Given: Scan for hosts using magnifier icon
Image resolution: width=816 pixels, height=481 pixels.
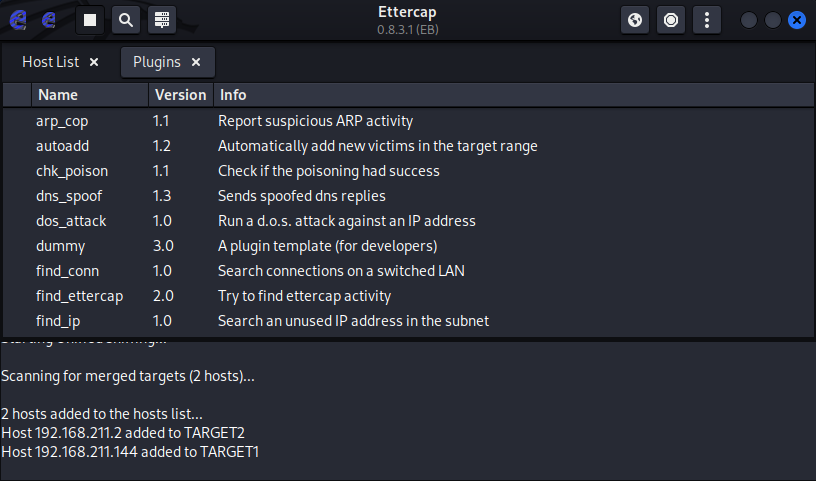Looking at the screenshot, I should point(125,19).
